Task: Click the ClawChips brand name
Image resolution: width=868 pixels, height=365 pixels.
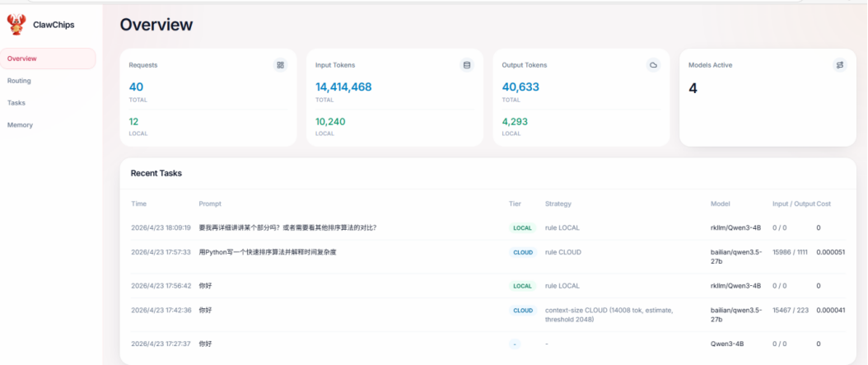Action: (x=54, y=25)
